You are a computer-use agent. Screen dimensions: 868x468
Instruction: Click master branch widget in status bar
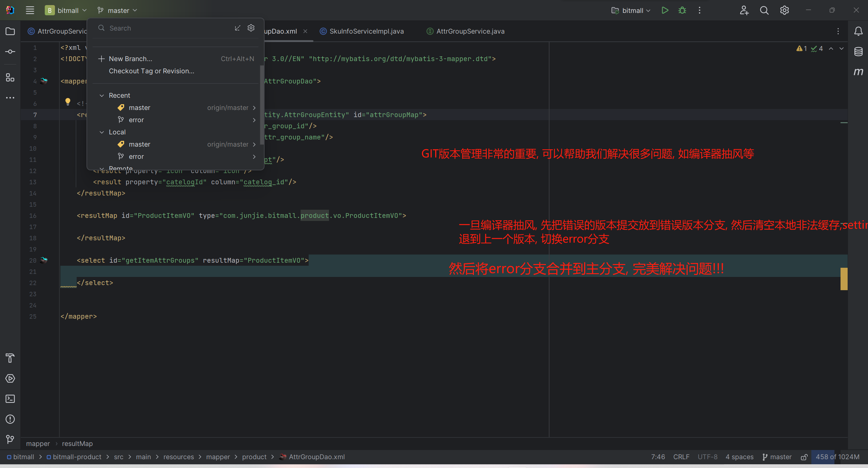777,457
